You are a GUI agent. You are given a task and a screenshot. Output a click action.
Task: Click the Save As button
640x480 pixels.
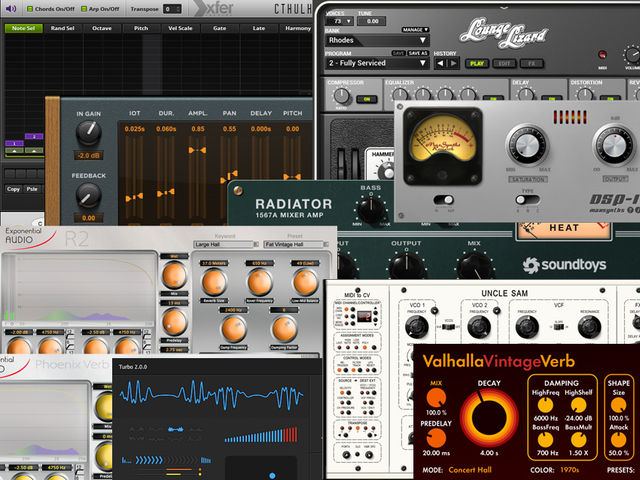tap(418, 53)
